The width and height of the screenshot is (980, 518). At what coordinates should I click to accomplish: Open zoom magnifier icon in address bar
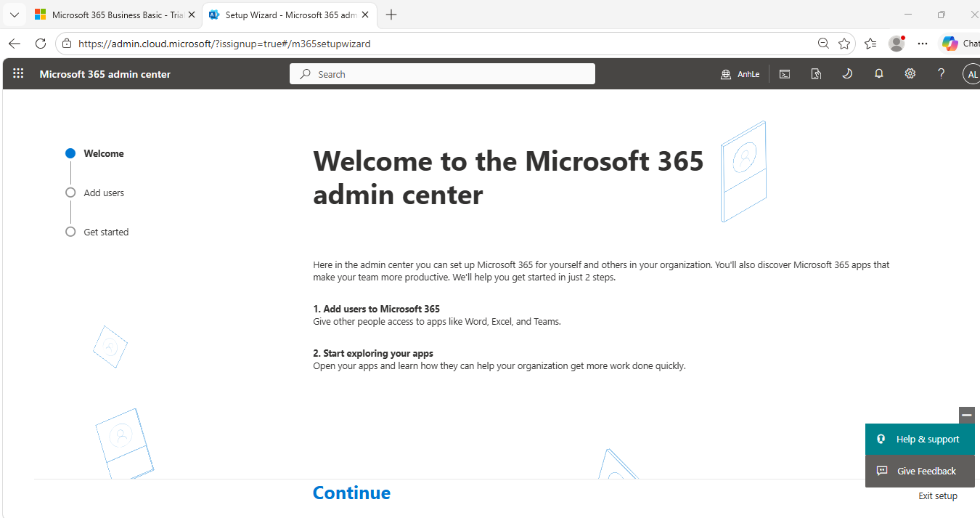coord(823,44)
